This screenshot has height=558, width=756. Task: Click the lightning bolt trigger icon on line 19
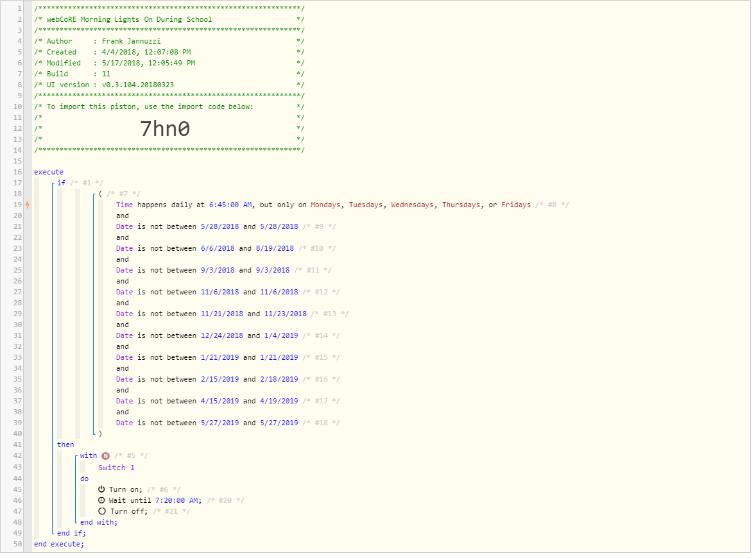pyautogui.click(x=28, y=205)
